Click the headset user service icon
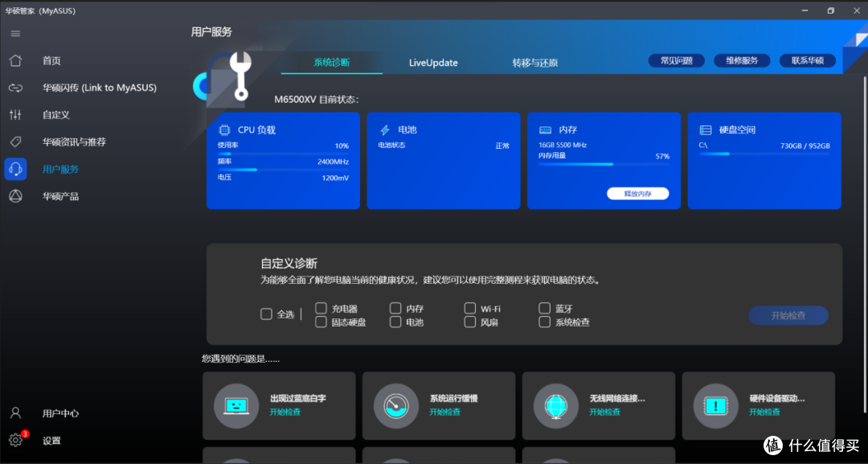This screenshot has width=868, height=464. 15,169
